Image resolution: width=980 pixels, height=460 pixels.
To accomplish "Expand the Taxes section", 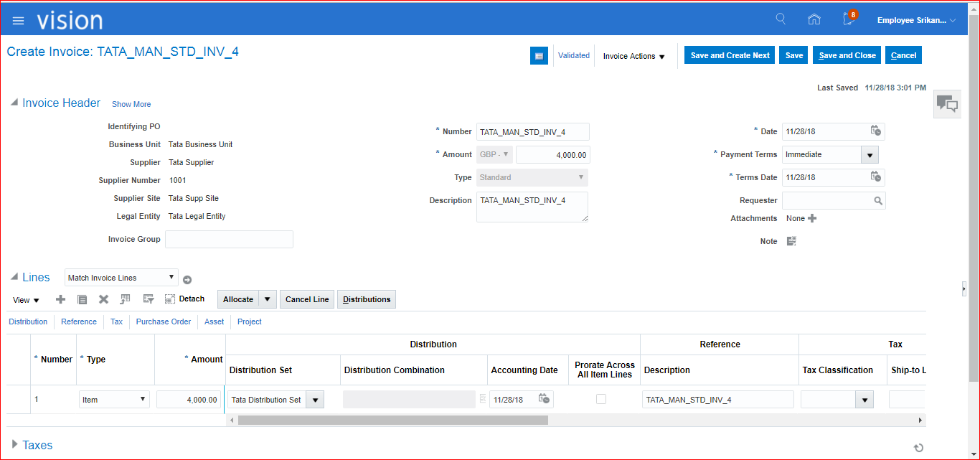I will 15,445.
